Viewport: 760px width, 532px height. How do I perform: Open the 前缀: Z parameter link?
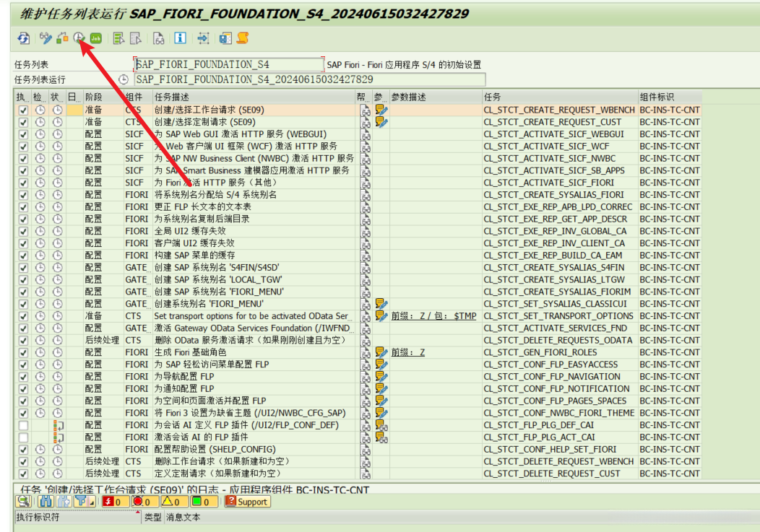click(x=408, y=352)
